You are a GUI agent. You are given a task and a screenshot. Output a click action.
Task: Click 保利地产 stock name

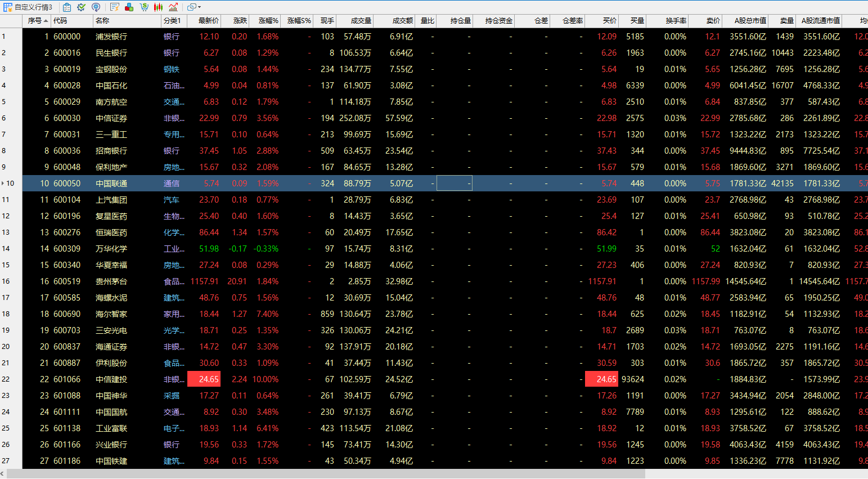click(x=111, y=167)
